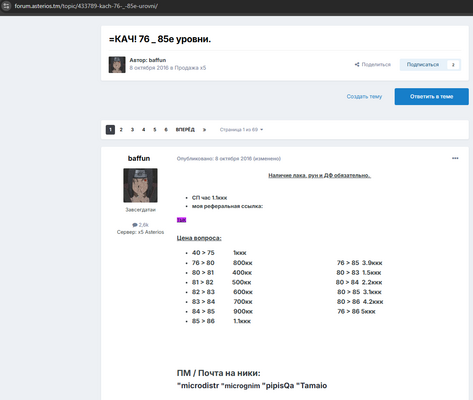Click the price 80 > 85 3.1ккк
473x400 pixels.
359,292
